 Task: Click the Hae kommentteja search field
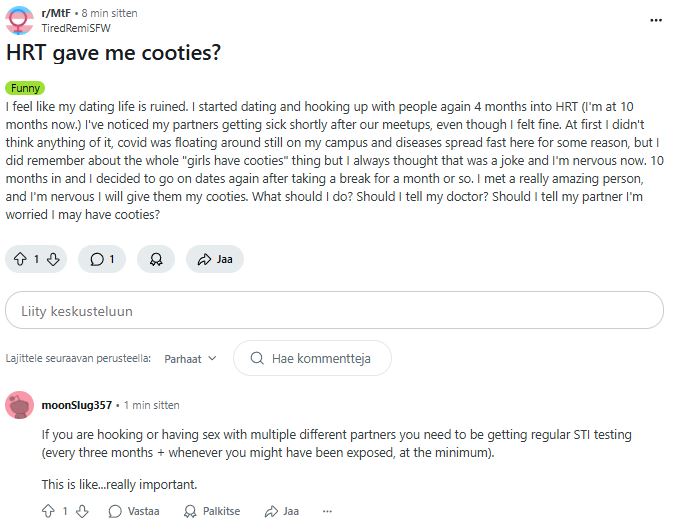[312, 358]
